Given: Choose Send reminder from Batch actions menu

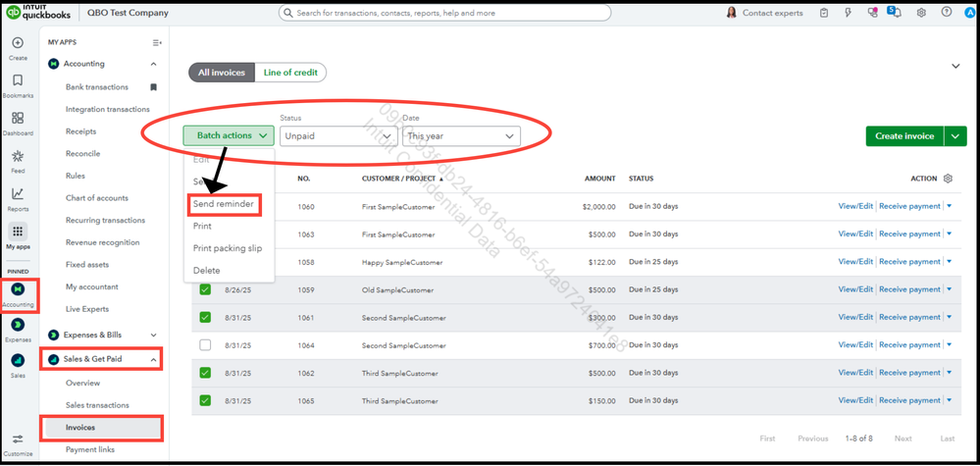Looking at the screenshot, I should (x=223, y=204).
